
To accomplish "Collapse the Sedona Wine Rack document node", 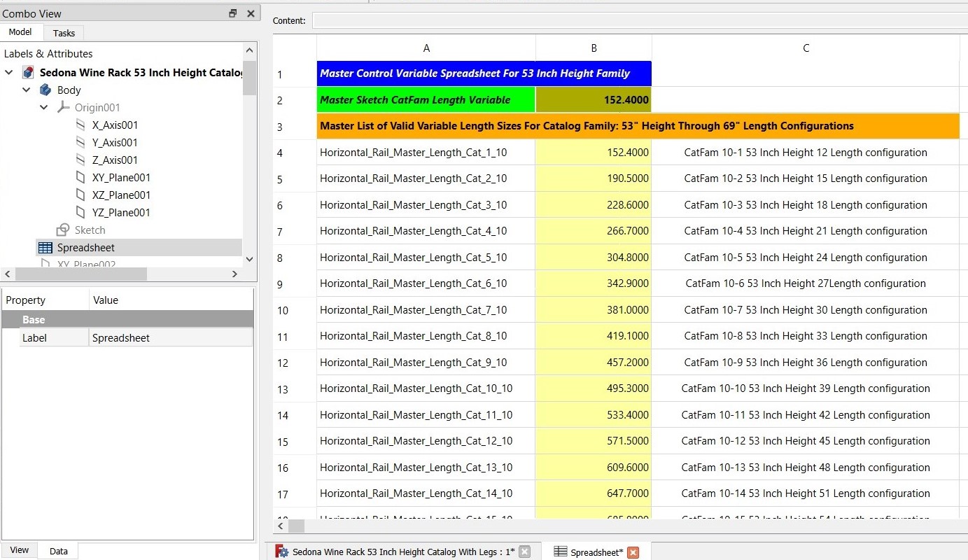I will click(x=9, y=72).
